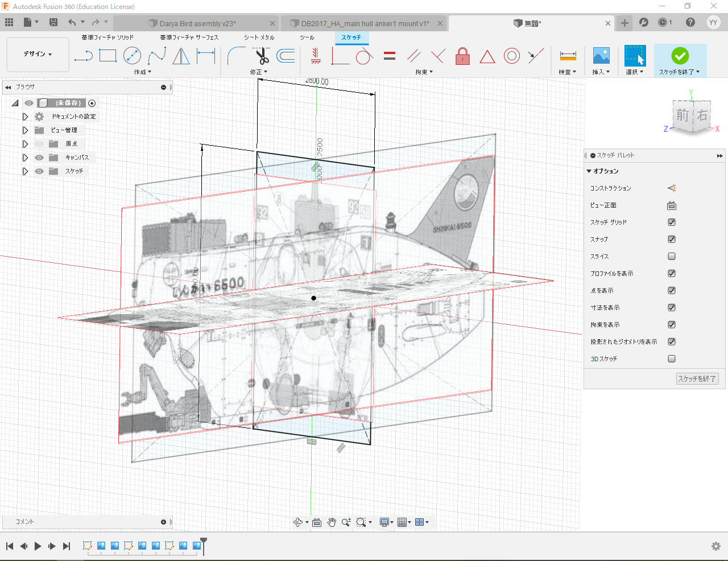The width and height of the screenshot is (728, 561).
Task: Toggle visibility of キャンバス folder
Action: pos(39,158)
